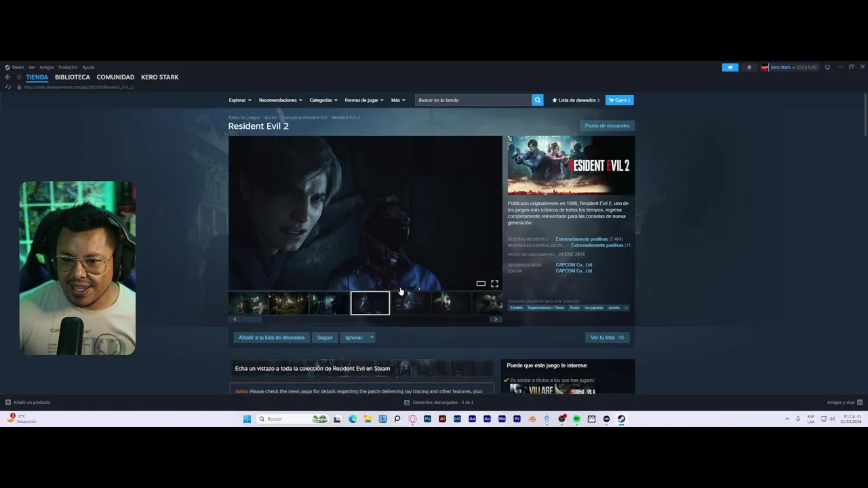Expand the Más store menu
868x488 pixels.
coord(398,100)
